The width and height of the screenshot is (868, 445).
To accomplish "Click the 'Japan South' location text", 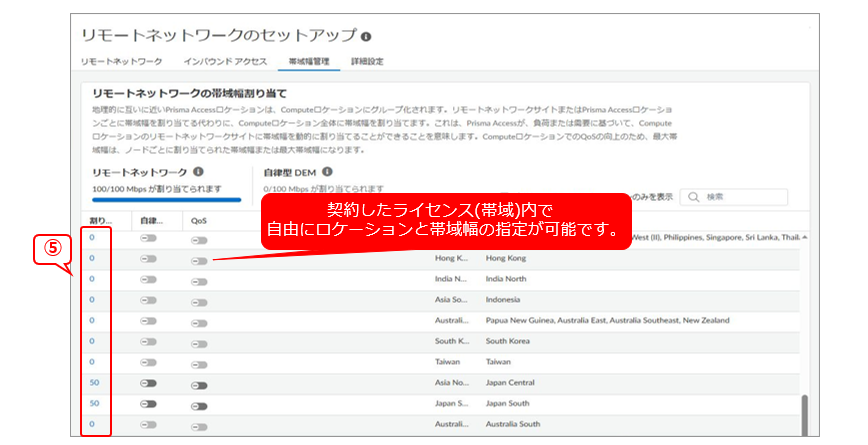I will 507,403.
